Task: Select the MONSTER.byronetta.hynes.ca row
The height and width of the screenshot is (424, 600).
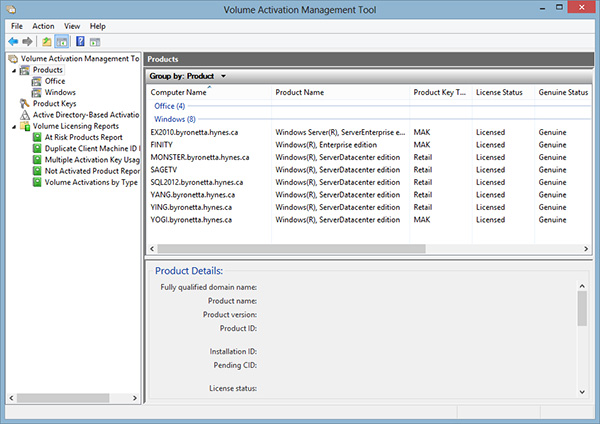Action: [x=199, y=157]
